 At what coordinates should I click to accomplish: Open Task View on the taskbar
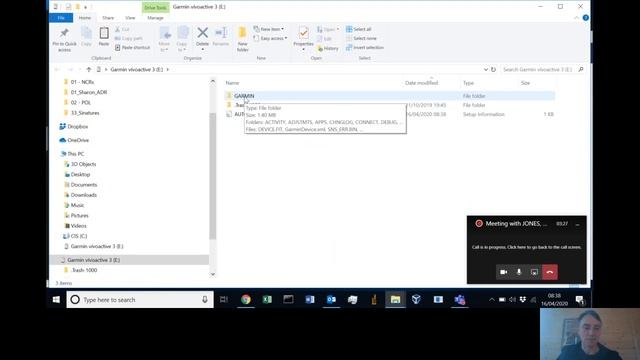click(224, 299)
